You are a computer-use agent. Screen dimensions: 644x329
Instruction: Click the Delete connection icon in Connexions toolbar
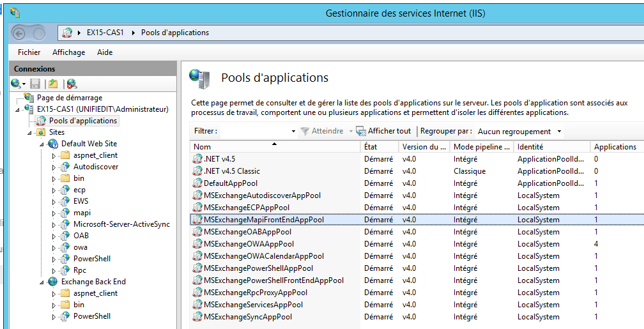click(x=72, y=84)
